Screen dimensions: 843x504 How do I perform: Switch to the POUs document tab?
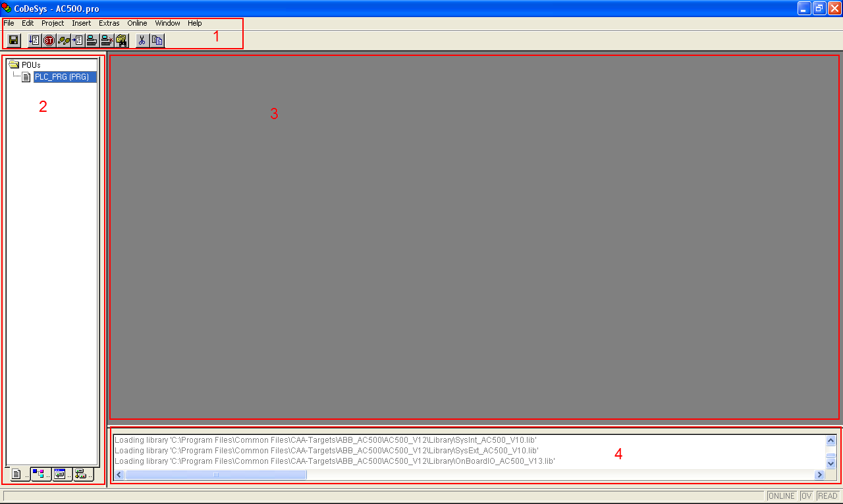tap(19, 474)
